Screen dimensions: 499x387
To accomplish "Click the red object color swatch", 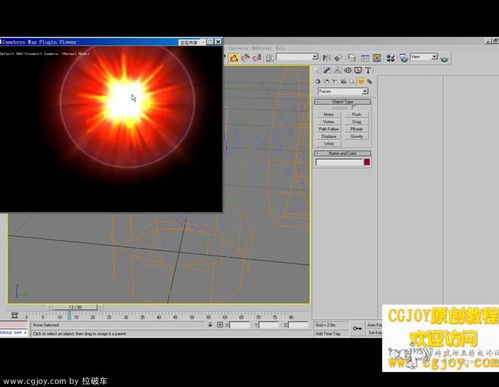I will pyautogui.click(x=367, y=162).
